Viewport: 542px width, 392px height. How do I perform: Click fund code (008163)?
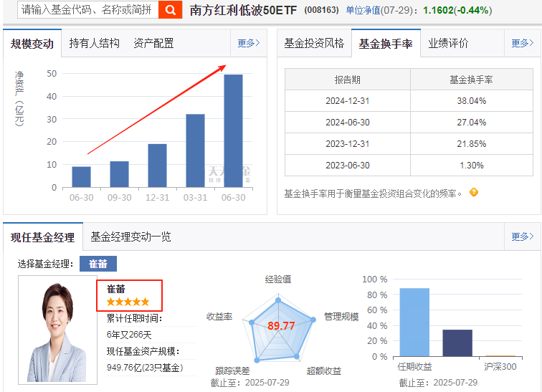321,10
